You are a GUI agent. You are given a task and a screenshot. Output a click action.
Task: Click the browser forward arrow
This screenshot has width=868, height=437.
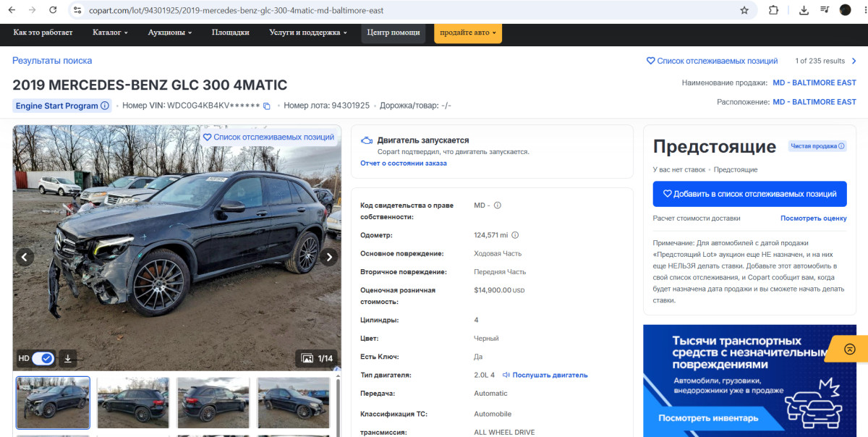32,10
